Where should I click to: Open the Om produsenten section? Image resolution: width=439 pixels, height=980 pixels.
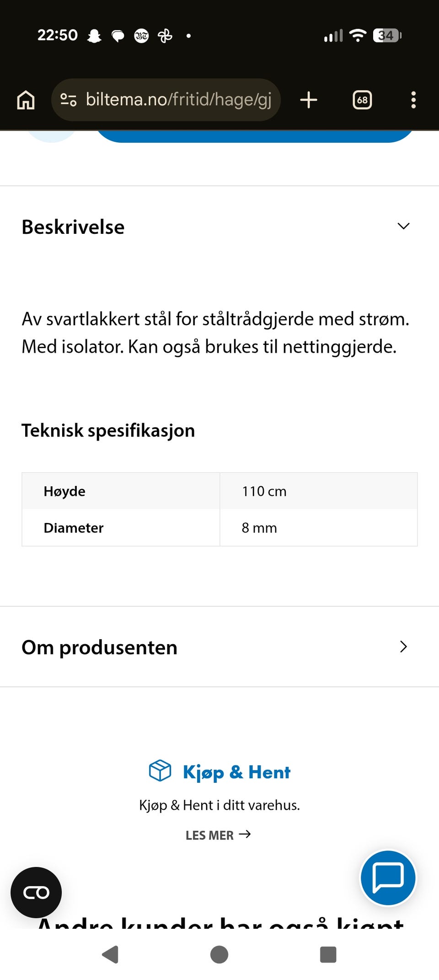tap(219, 647)
